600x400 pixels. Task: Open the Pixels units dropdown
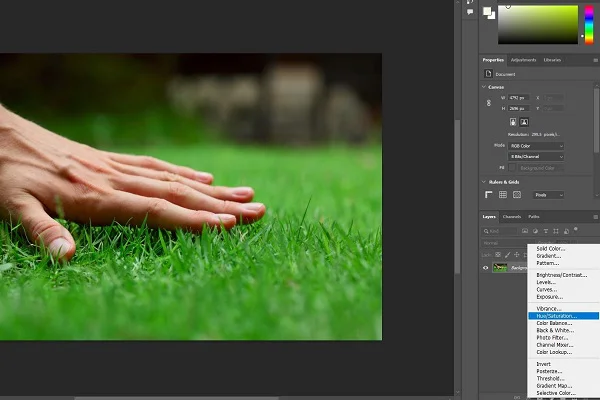[x=549, y=195]
